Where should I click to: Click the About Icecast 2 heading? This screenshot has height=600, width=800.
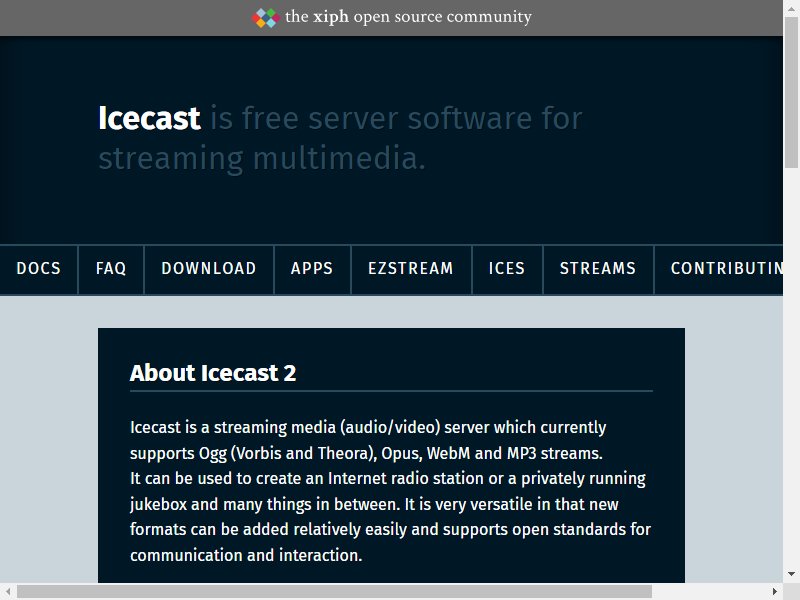coord(213,373)
